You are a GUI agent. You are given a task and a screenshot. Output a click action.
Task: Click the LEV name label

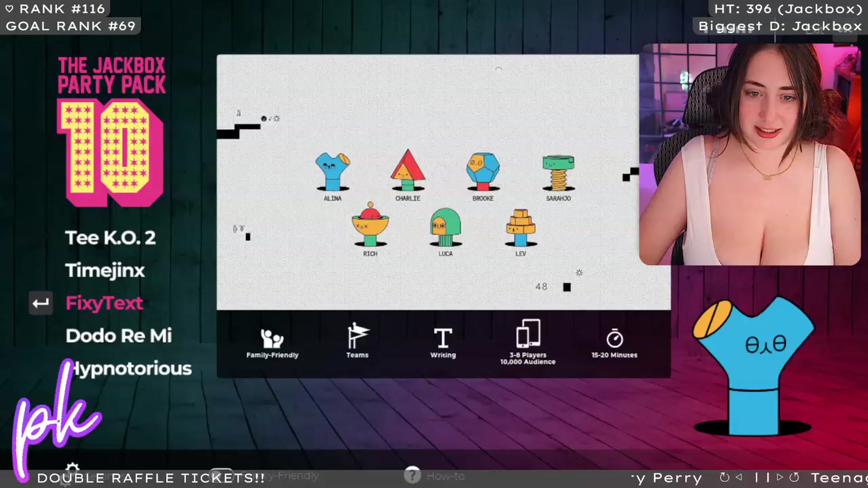coord(520,253)
